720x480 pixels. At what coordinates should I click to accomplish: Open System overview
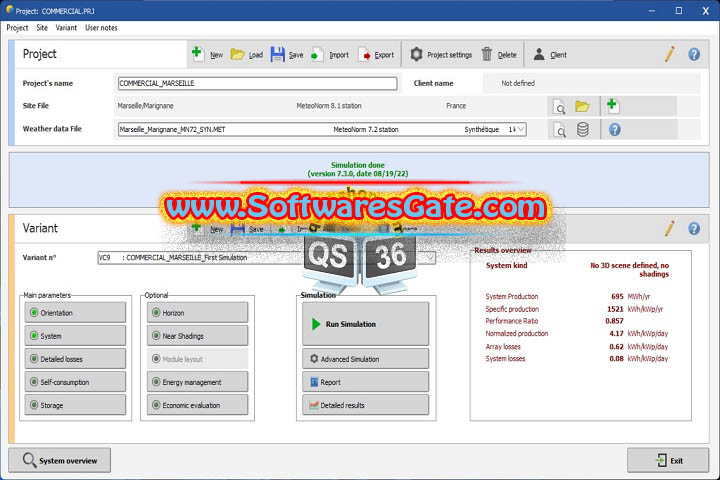click(x=60, y=460)
